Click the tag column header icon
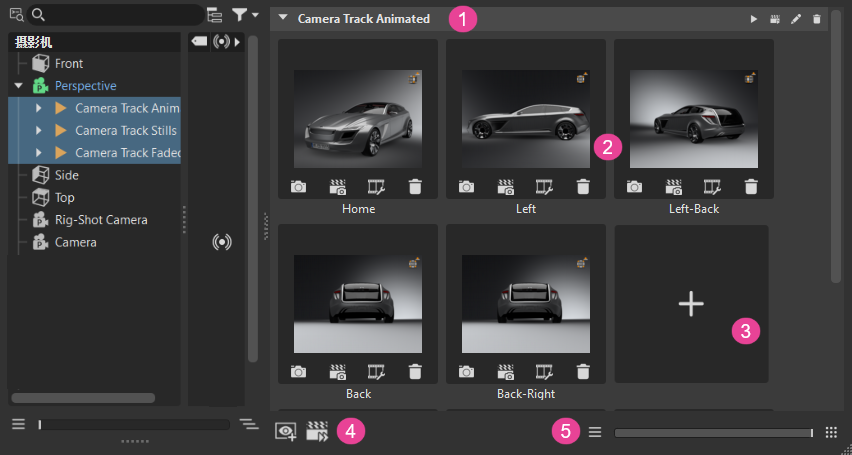The height and width of the screenshot is (455, 852). click(x=199, y=42)
